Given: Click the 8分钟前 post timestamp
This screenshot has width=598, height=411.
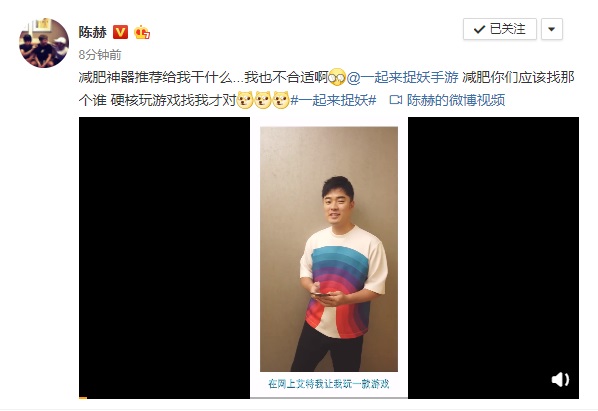Looking at the screenshot, I should [100, 55].
